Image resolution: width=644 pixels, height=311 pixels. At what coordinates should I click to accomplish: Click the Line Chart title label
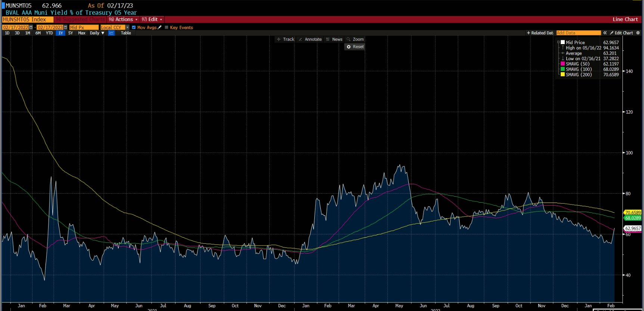pyautogui.click(x=625, y=19)
